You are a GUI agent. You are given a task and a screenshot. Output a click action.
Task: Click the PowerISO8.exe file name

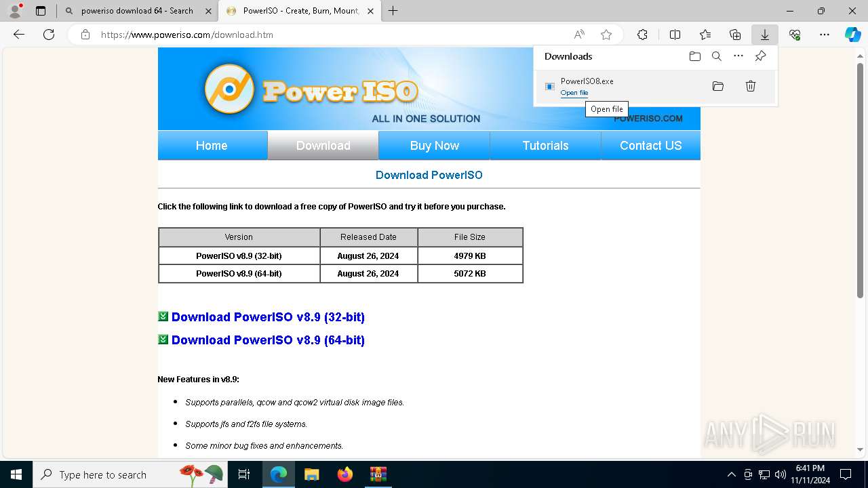pyautogui.click(x=587, y=81)
